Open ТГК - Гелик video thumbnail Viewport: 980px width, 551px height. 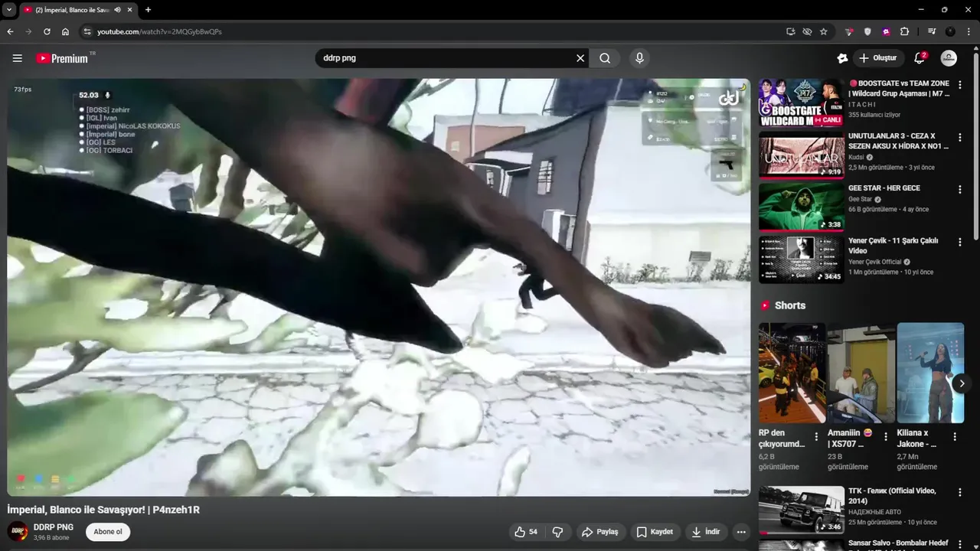pos(802,510)
